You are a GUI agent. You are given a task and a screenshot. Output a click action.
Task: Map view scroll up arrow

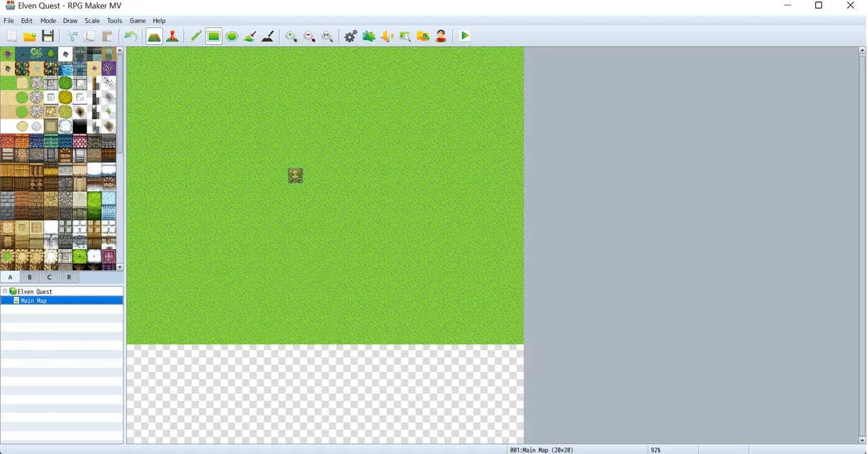863,50
